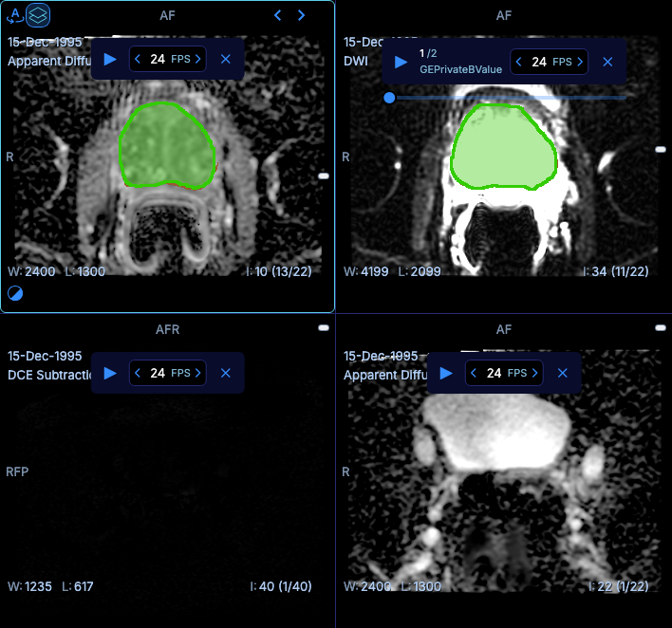This screenshot has height=628, width=672.
Task: Click the RFP orientation marker in DCE viewport
Action: click(17, 472)
